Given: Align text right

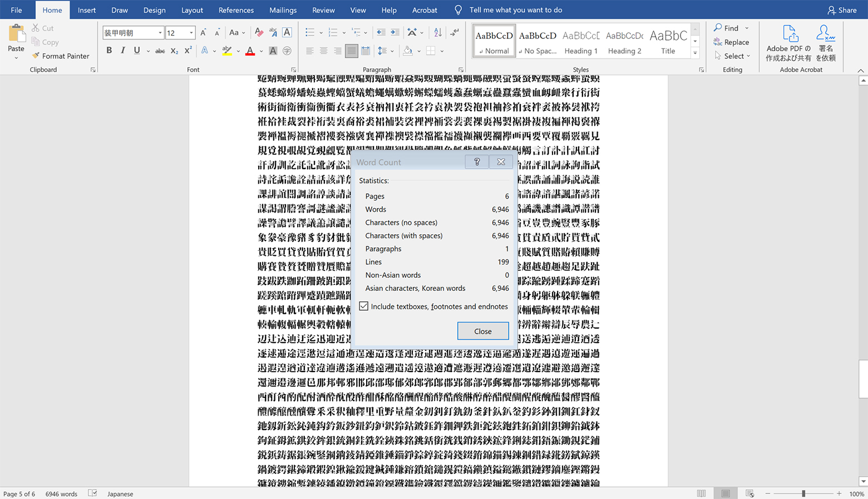Looking at the screenshot, I should (337, 51).
